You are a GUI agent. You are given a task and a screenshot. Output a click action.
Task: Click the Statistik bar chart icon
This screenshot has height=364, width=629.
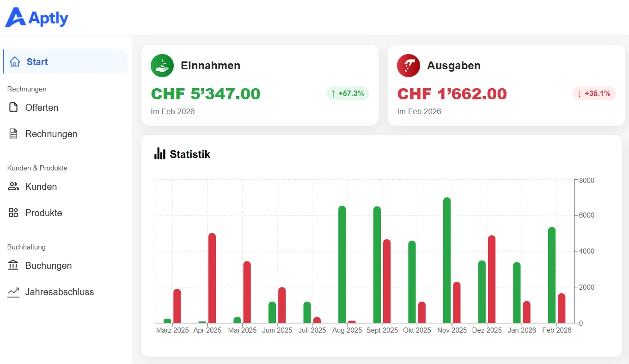pos(160,153)
